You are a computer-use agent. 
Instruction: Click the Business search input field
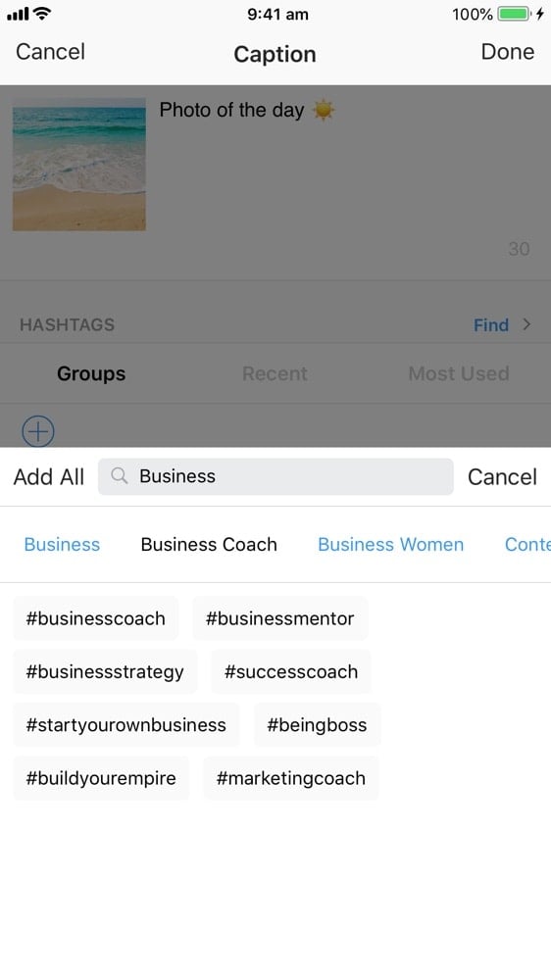coord(275,476)
